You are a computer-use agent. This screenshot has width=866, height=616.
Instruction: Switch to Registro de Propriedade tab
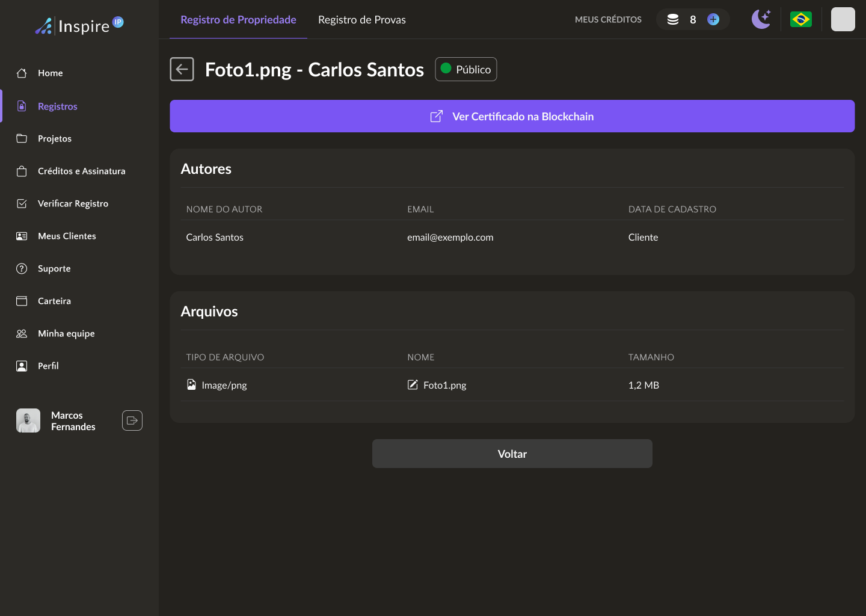[x=238, y=19]
